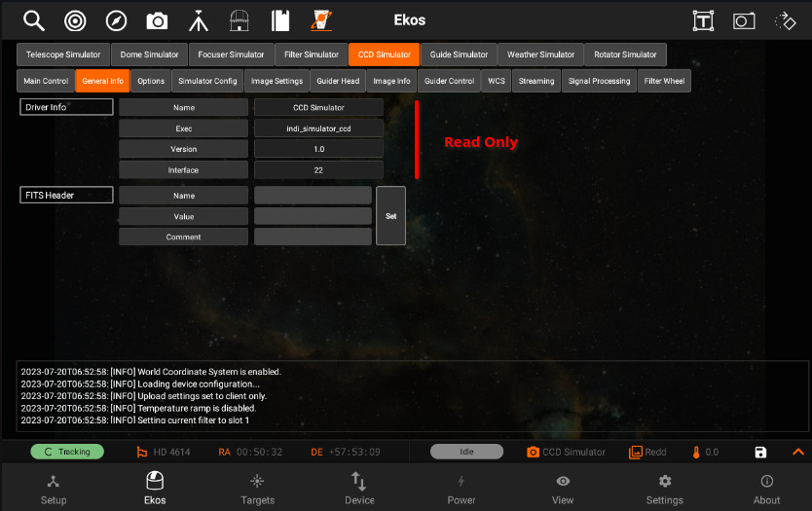The height and width of the screenshot is (511, 812).
Task: Click the Idle status pill
Action: pyautogui.click(x=466, y=452)
